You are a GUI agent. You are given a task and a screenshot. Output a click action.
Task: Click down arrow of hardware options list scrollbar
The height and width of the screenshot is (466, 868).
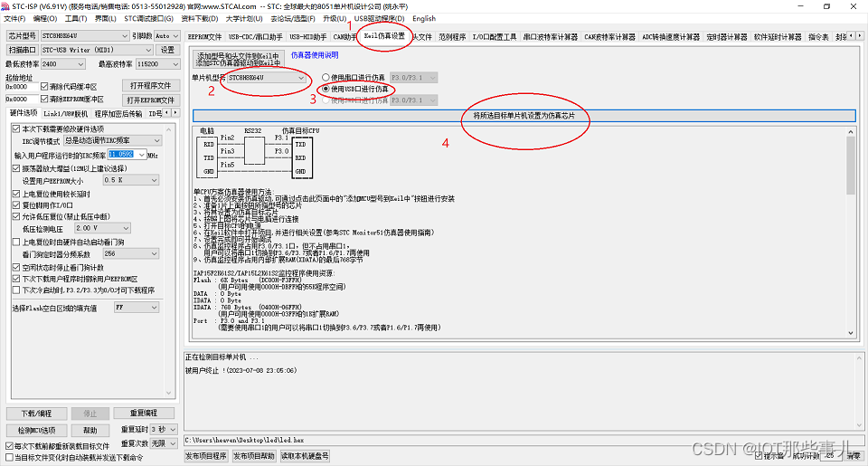pos(169,393)
